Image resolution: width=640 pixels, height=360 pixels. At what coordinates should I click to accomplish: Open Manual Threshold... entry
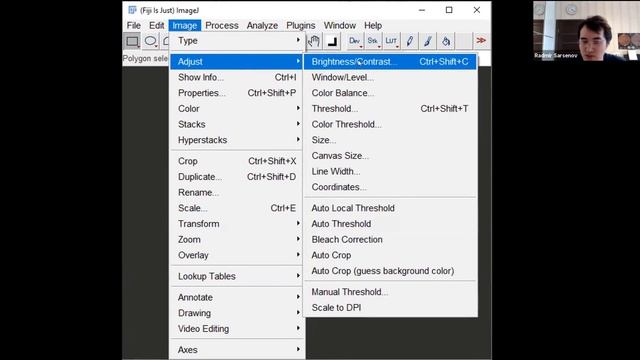point(390,292)
